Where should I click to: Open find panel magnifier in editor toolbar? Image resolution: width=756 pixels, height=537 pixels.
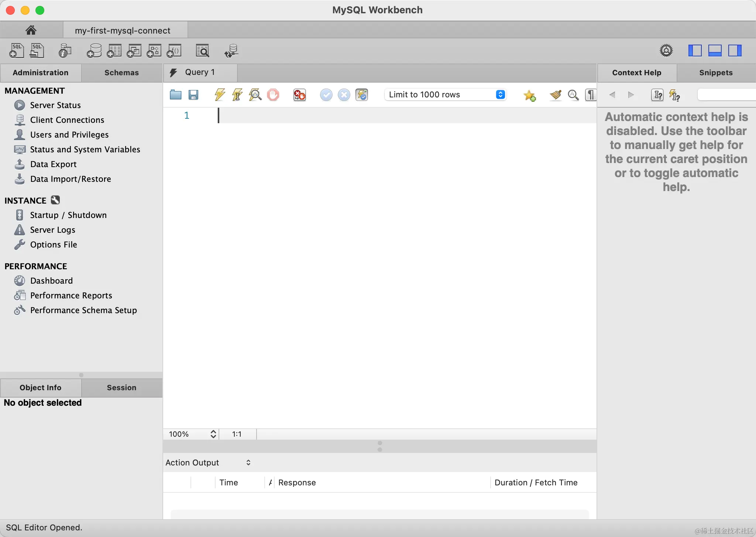[573, 95]
